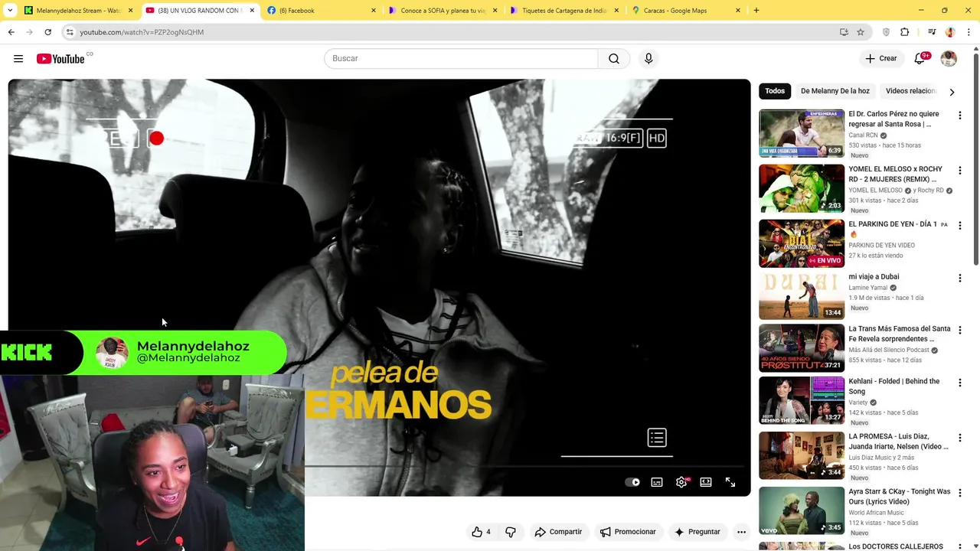Image resolution: width=980 pixels, height=551 pixels.
Task: Click in the Buscar search field
Action: tap(461, 59)
